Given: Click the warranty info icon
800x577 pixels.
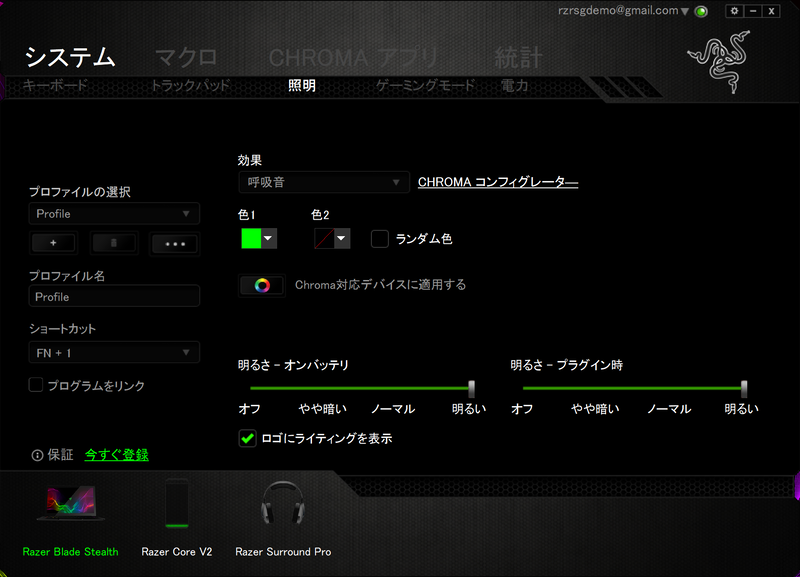Looking at the screenshot, I should click(x=37, y=455).
